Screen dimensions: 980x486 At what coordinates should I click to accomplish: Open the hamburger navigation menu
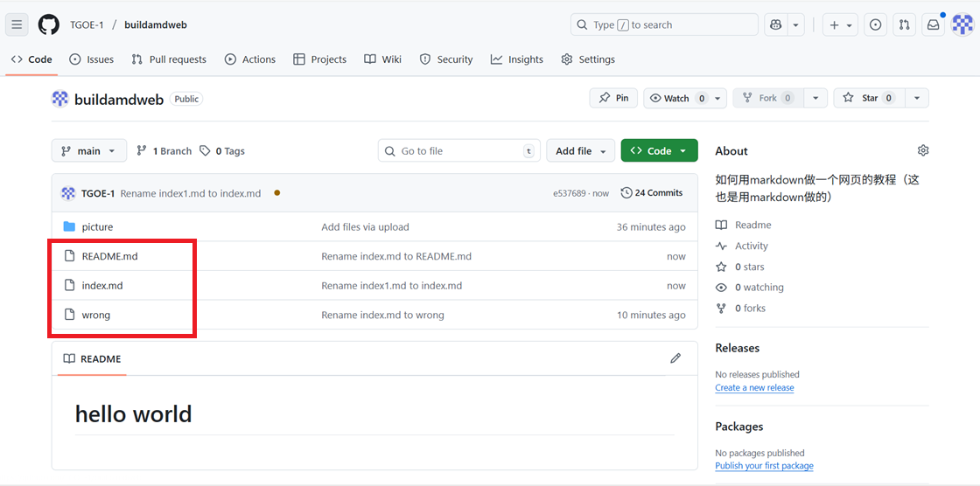17,24
